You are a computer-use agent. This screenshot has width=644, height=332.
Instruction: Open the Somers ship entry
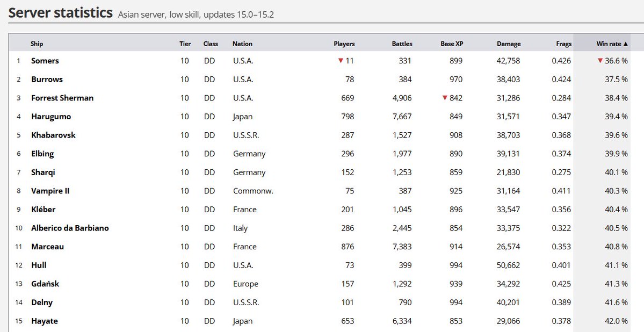point(45,61)
